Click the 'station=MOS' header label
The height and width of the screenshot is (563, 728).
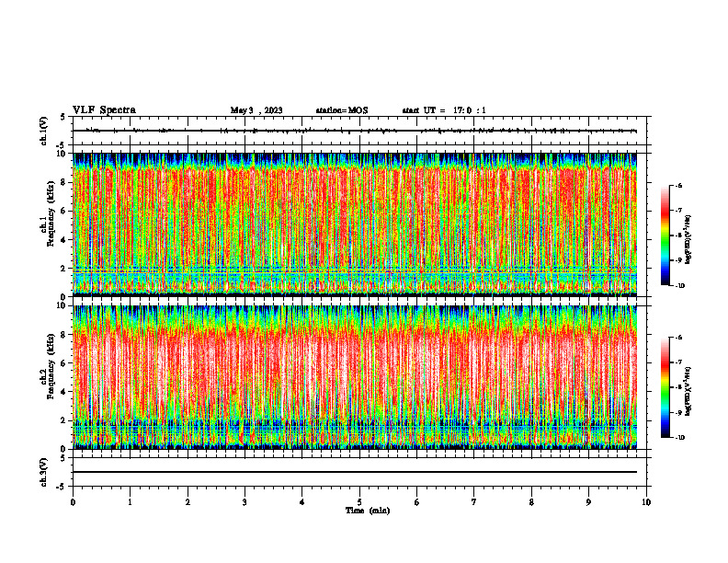click(x=342, y=110)
